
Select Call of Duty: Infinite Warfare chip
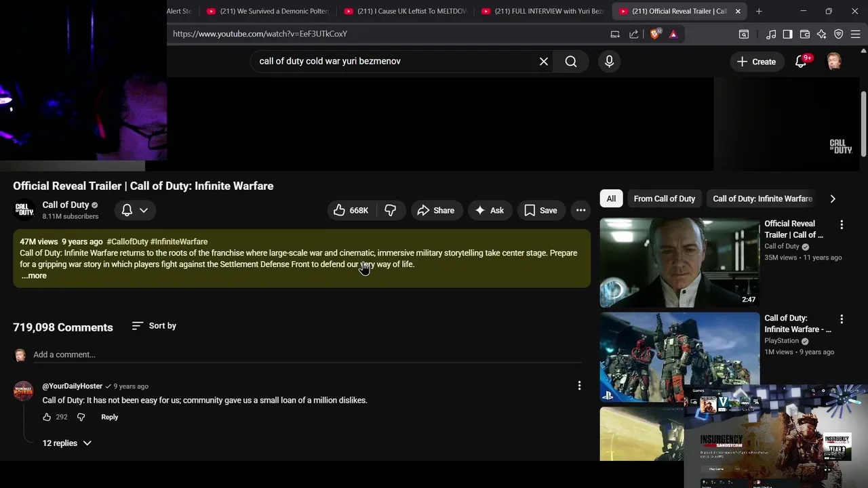[762, 199]
